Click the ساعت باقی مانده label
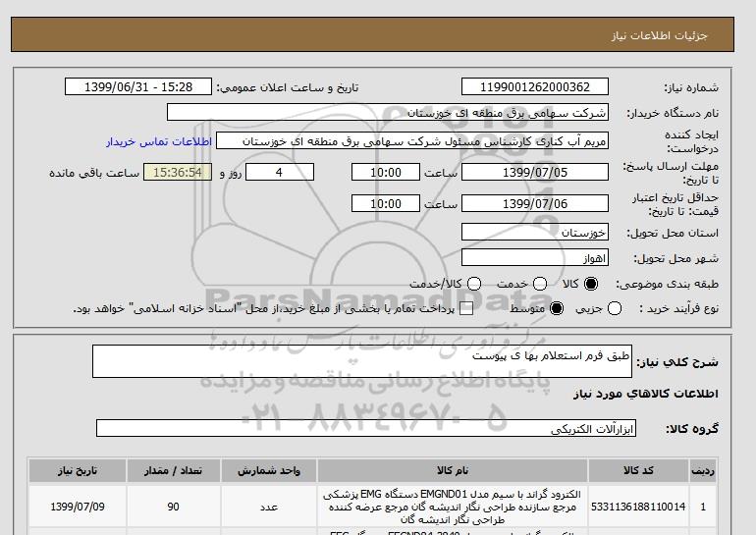 point(94,173)
